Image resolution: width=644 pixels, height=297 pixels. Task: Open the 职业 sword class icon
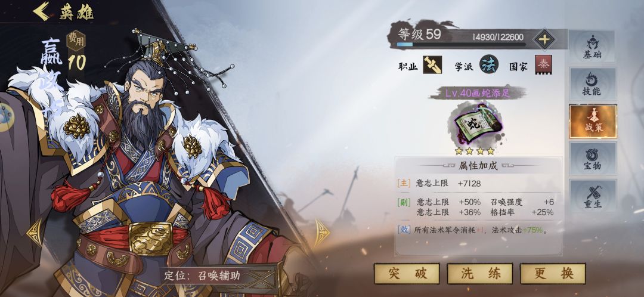(432, 65)
